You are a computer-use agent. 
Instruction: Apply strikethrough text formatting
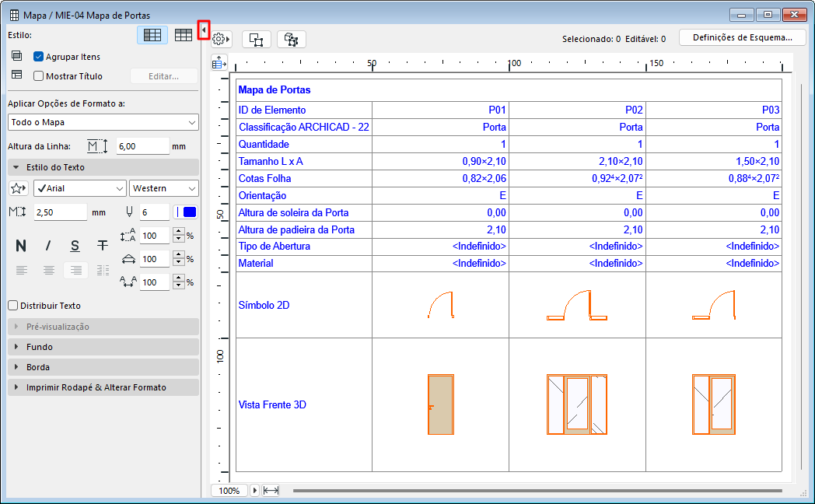(x=103, y=246)
